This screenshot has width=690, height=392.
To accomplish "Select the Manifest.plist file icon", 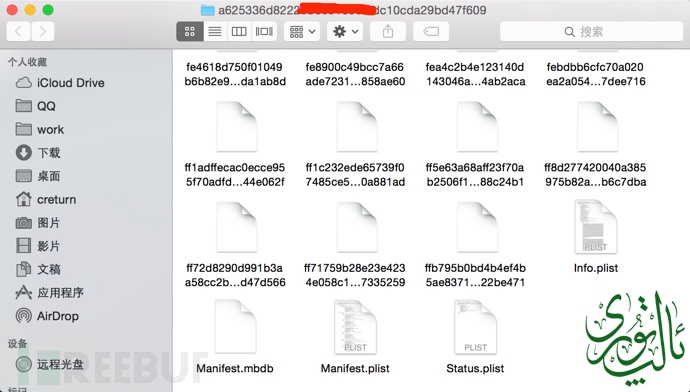I will pyautogui.click(x=355, y=327).
